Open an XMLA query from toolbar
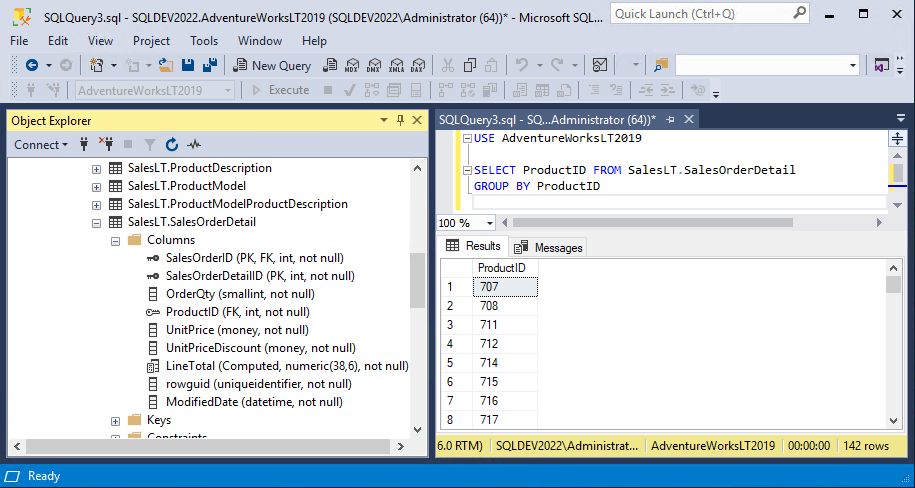This screenshot has width=915, height=488. [396, 65]
